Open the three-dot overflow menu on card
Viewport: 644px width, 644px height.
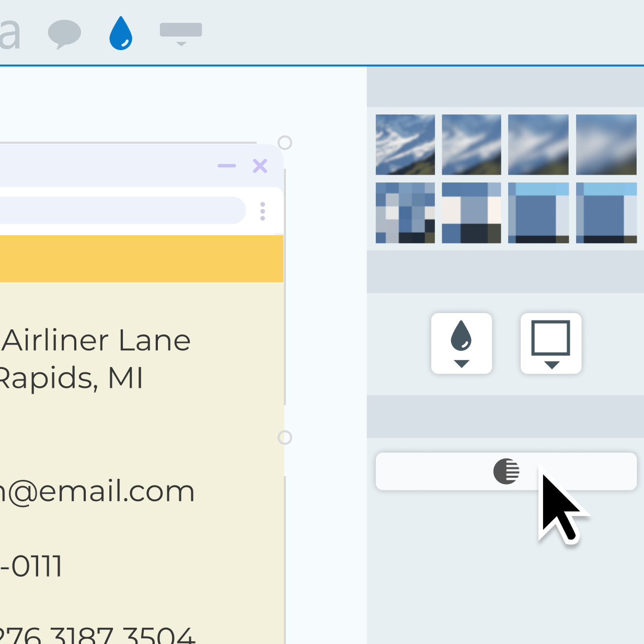(x=262, y=211)
